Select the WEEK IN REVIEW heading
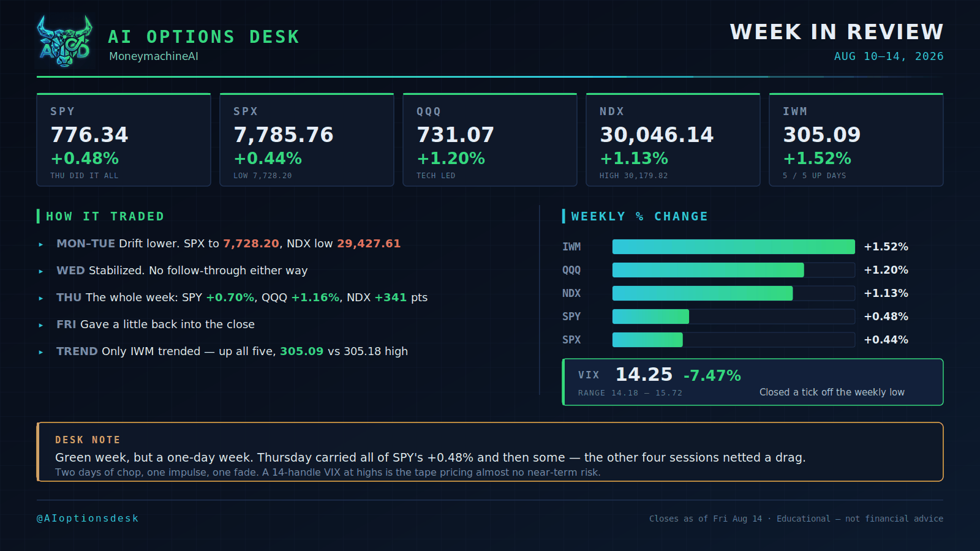Image resolution: width=980 pixels, height=551 pixels. coord(837,32)
